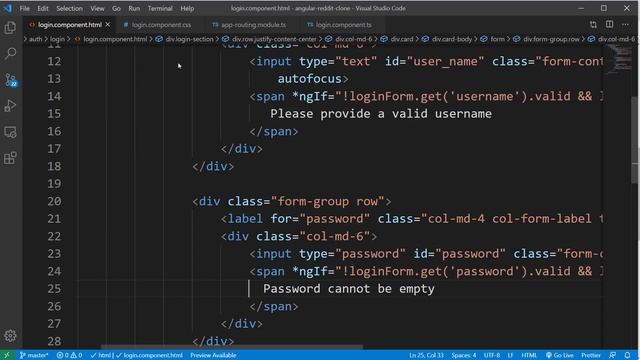Click Go Live in the status bar
This screenshot has height=360, width=640.
pos(560,355)
